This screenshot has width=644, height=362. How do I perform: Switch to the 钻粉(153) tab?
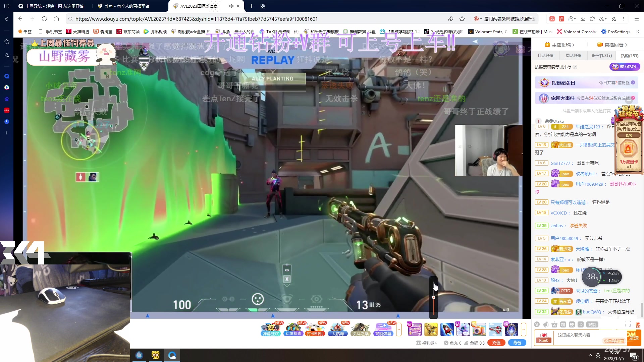630,56
